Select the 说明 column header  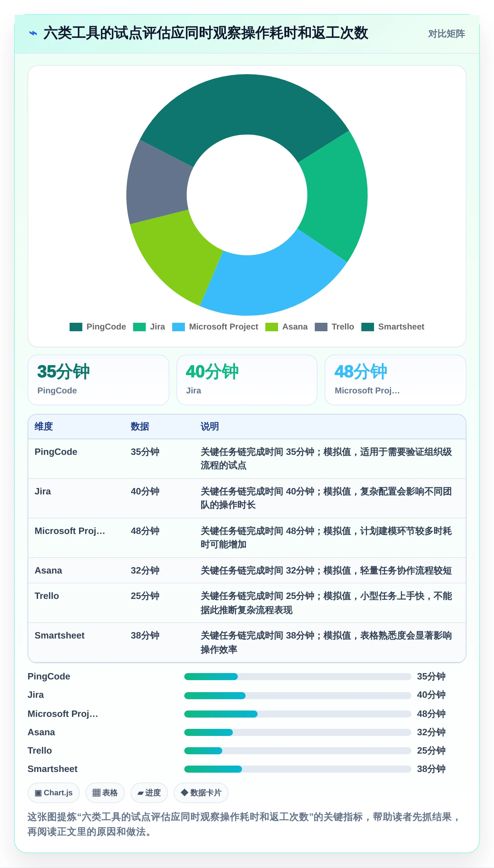point(210,427)
